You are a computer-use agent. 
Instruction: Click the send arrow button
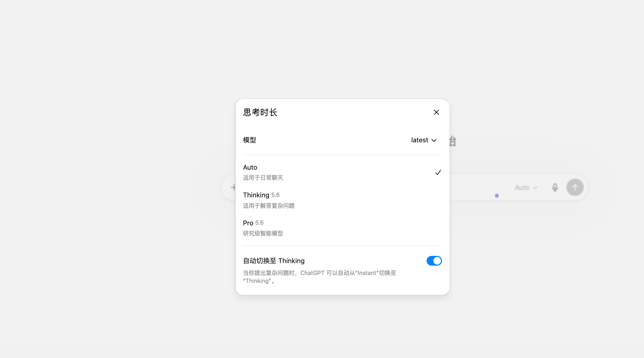click(575, 187)
